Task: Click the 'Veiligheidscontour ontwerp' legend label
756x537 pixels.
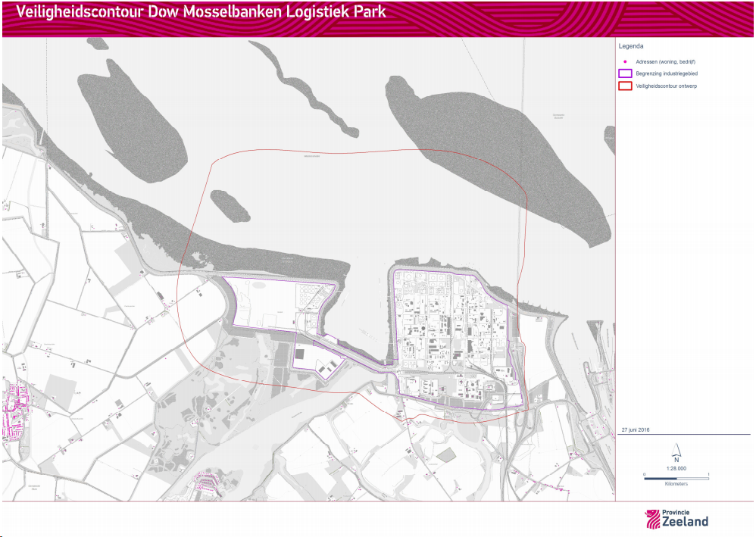Action: 667,86
